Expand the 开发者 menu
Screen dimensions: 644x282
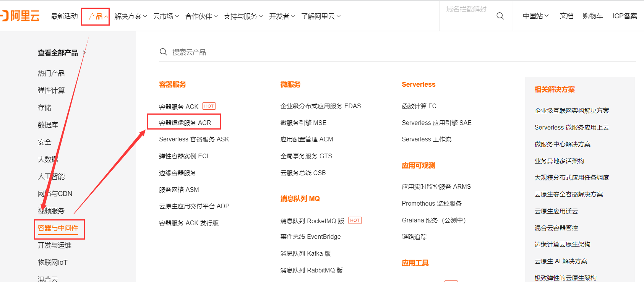coord(282,16)
